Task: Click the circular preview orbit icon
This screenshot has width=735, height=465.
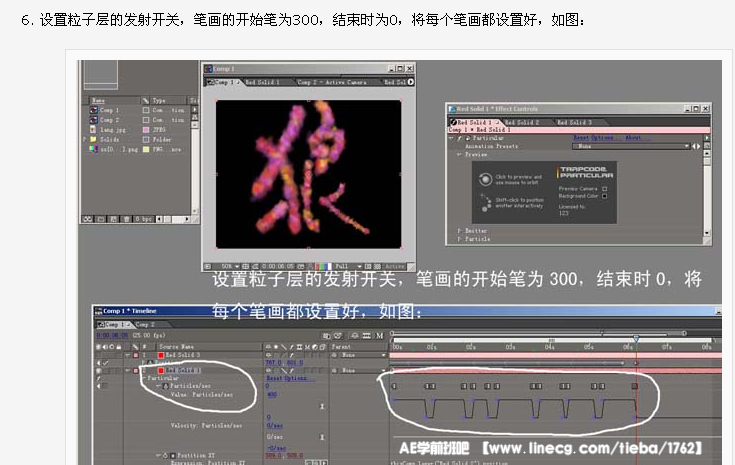Action: coord(485,179)
